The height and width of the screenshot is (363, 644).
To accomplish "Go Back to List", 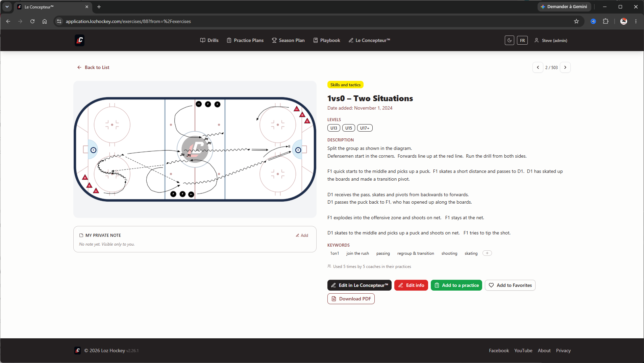I will 93,67.
